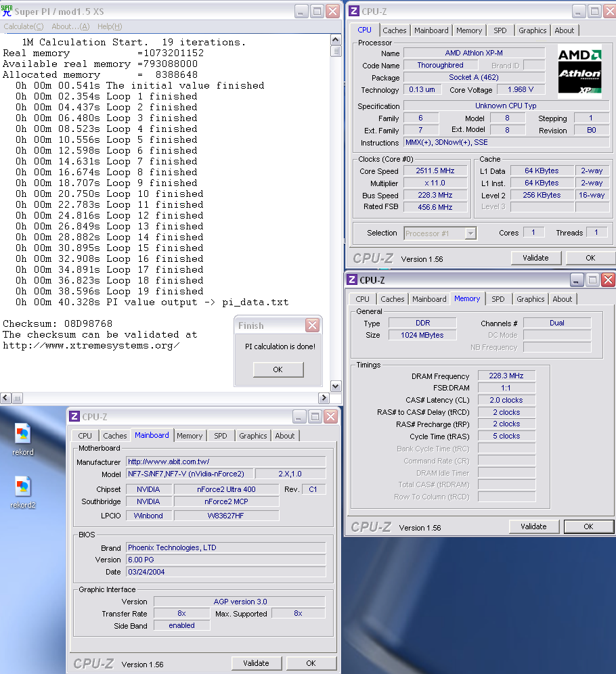Screen dimensions: 616x674
Task: Open the Processor #1 selection dropdown
Action: pyautogui.click(x=470, y=233)
